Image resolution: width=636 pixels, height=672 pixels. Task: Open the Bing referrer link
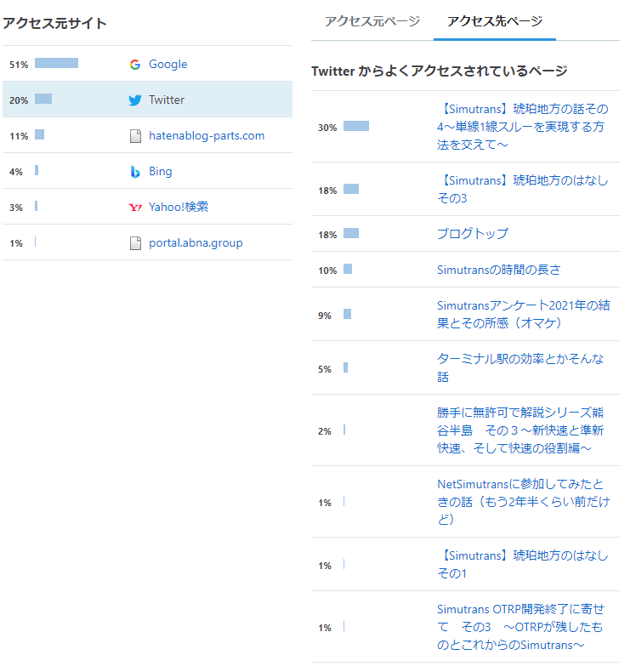click(160, 171)
